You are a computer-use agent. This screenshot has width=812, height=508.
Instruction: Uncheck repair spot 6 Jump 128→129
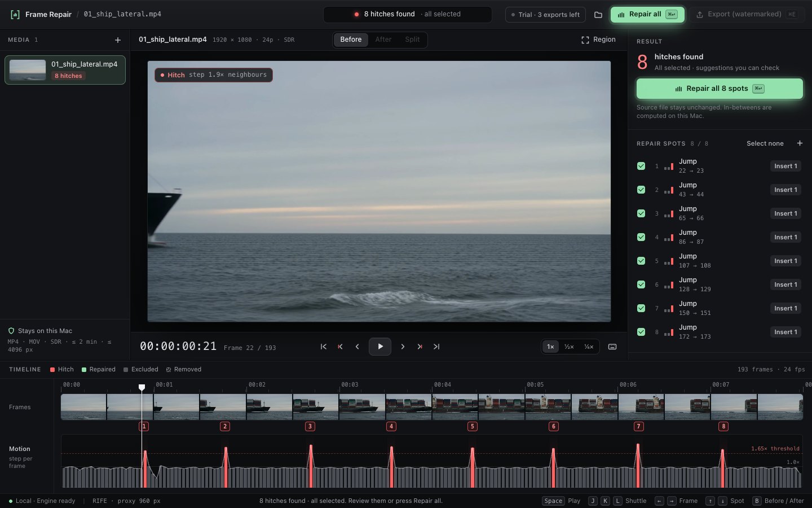[641, 284]
